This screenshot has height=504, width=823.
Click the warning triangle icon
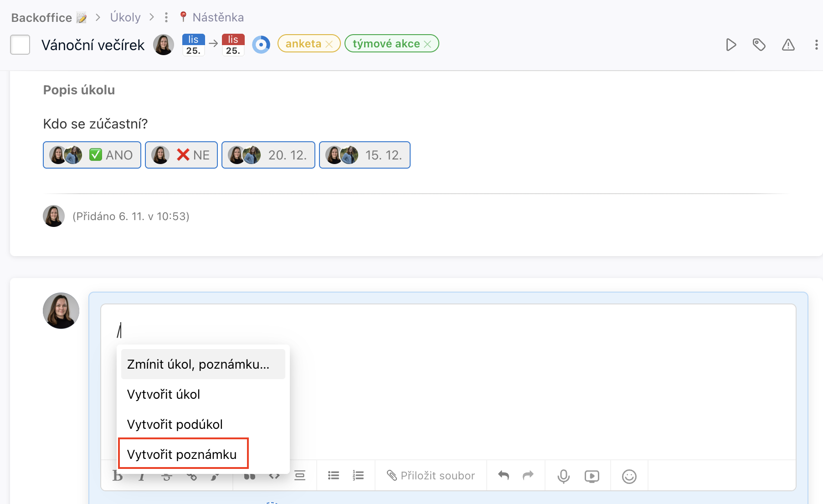pyautogui.click(x=788, y=45)
